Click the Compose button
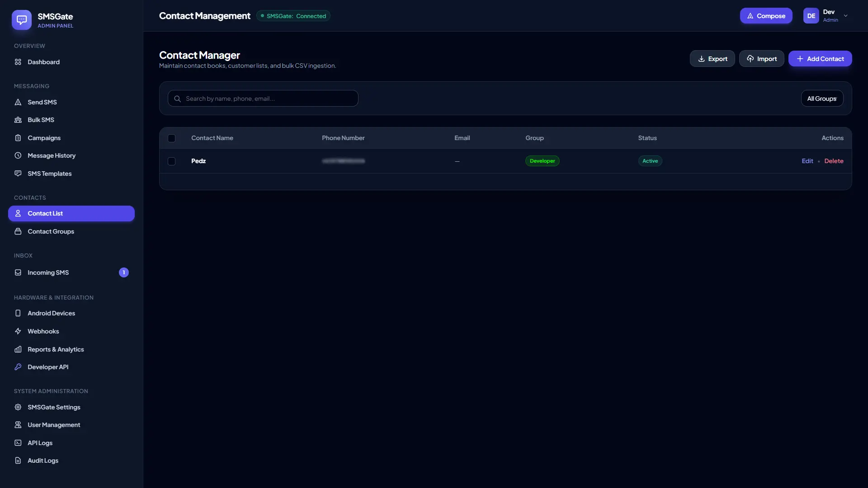 [x=766, y=16]
